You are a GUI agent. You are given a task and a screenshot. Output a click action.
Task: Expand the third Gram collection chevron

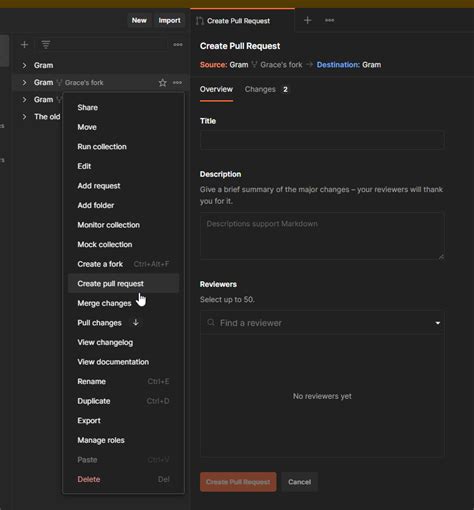pyautogui.click(x=24, y=99)
